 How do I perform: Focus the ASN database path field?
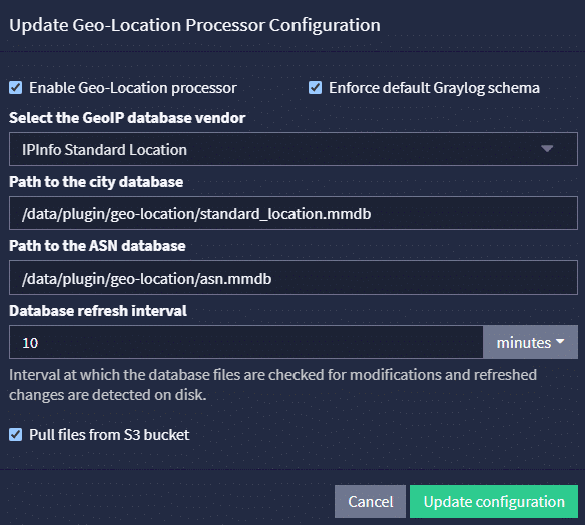[x=293, y=278]
